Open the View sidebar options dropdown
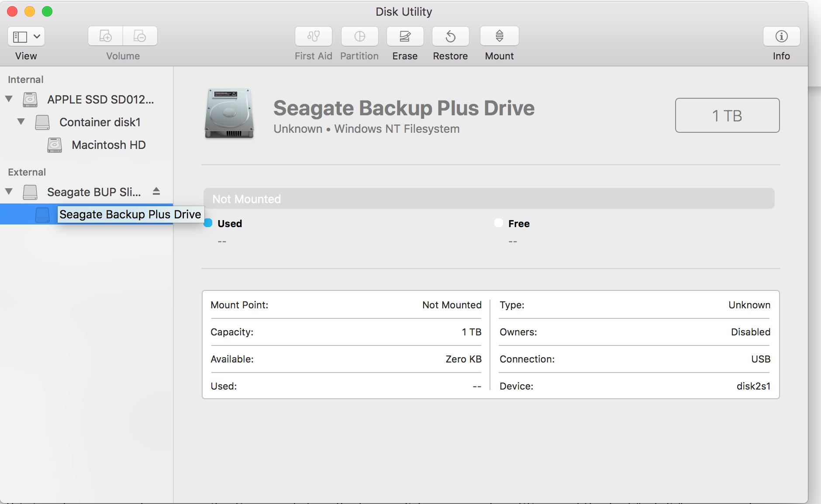Viewport: 821px width, 504px height. pos(26,36)
